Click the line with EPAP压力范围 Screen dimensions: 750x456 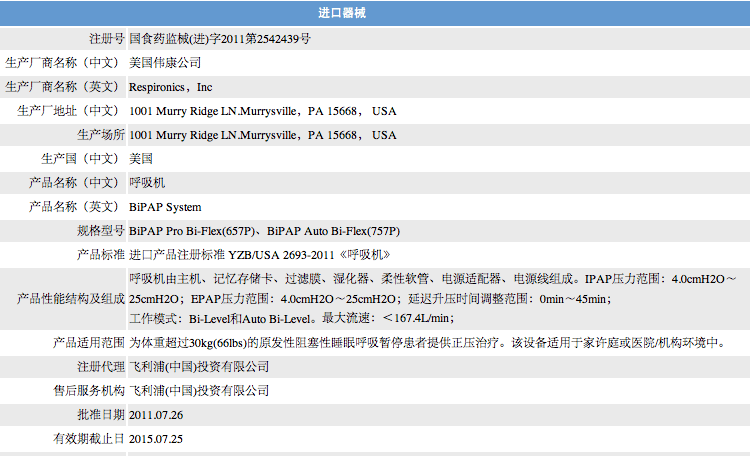[x=370, y=299]
